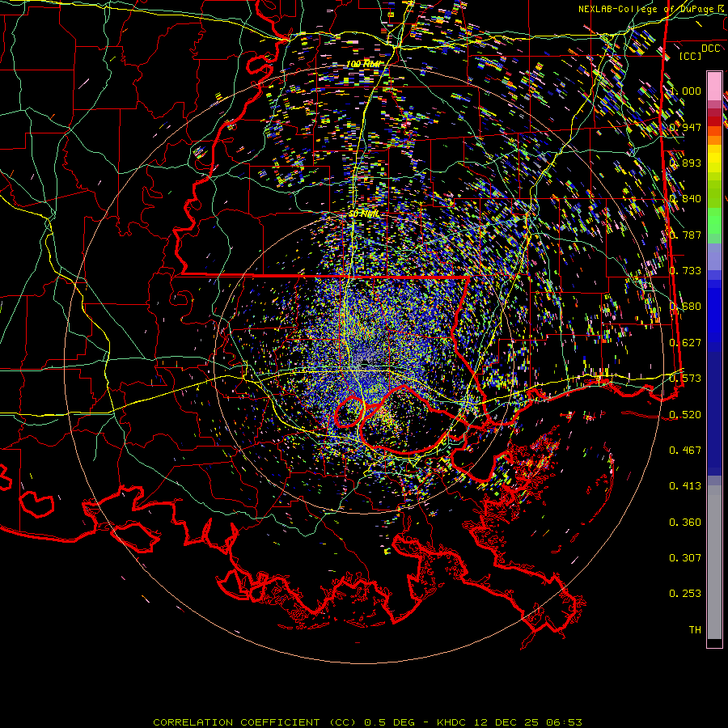Click the DCC label above the legend
This screenshot has height=728, width=728.
(x=710, y=48)
